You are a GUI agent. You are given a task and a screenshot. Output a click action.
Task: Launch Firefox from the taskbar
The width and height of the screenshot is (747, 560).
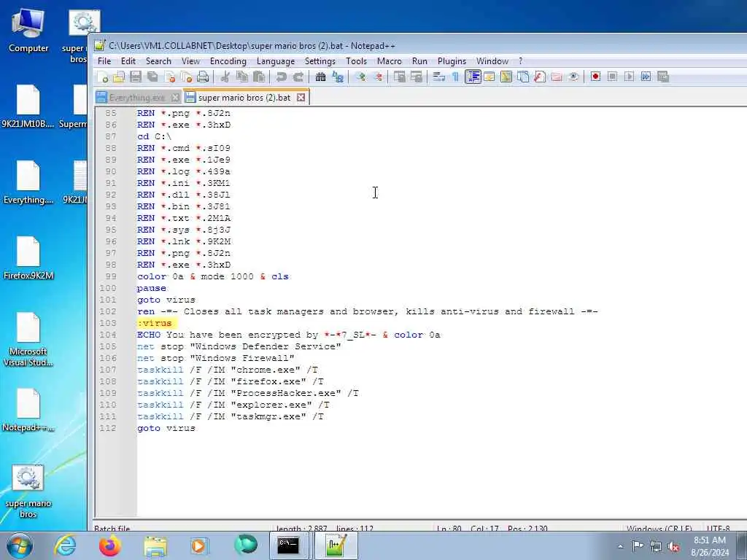pos(110,545)
